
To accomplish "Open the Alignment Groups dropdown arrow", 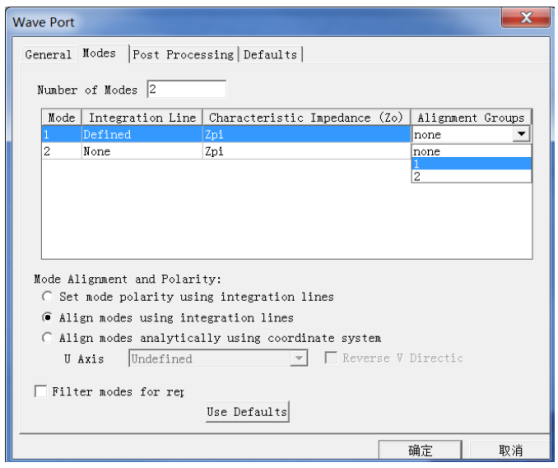I will [x=521, y=134].
